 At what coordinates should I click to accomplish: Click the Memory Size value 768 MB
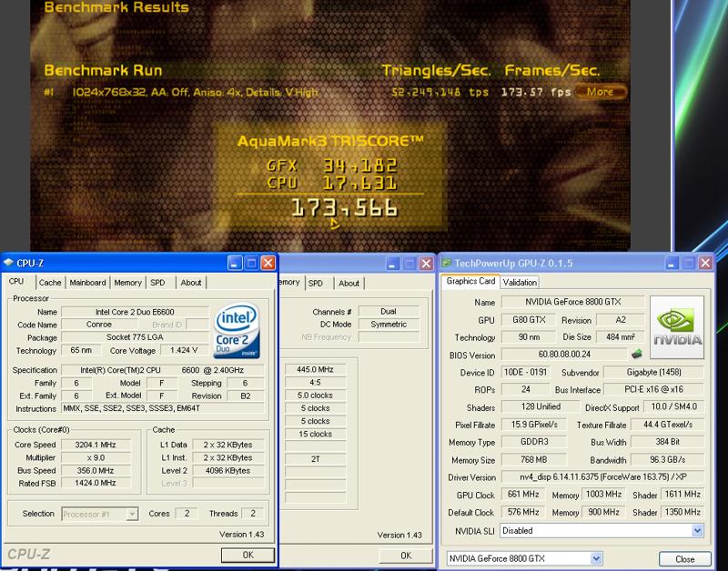click(534, 460)
